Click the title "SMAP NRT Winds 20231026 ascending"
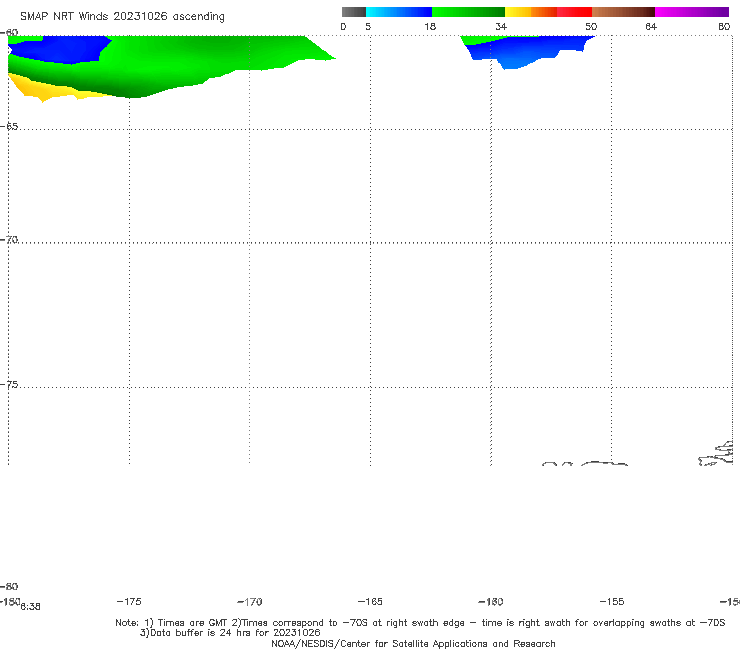The width and height of the screenshot is (740, 650). tap(122, 16)
